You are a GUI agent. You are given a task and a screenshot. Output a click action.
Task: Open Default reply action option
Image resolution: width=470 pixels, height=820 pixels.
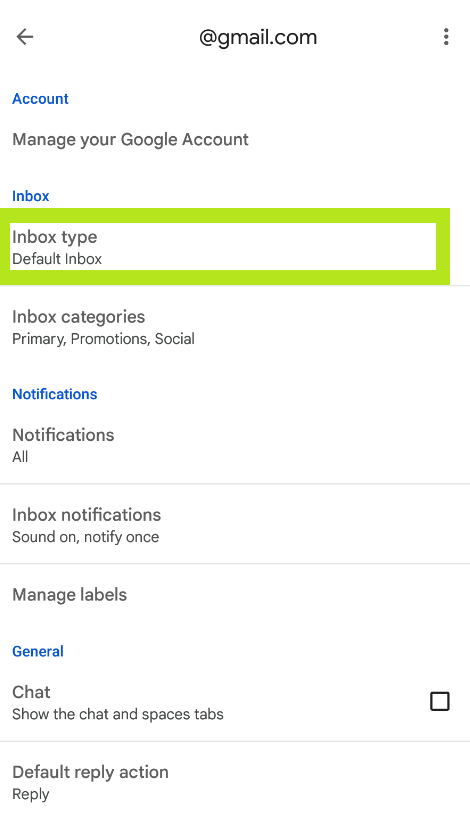point(235,781)
